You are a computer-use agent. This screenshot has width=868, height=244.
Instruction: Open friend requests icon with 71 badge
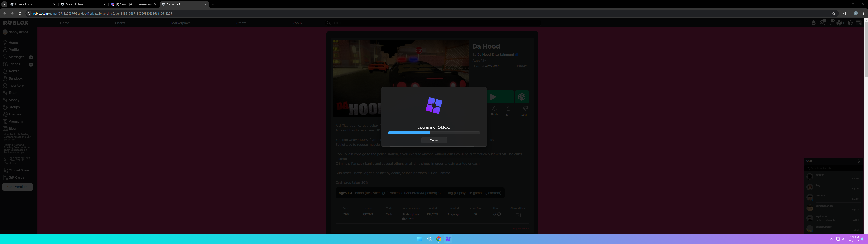[822, 23]
